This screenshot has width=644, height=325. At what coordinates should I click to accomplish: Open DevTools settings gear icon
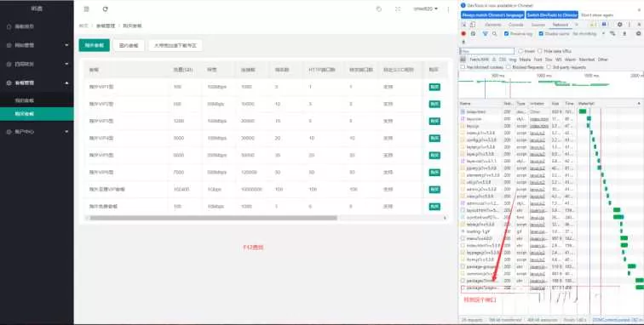620,25
